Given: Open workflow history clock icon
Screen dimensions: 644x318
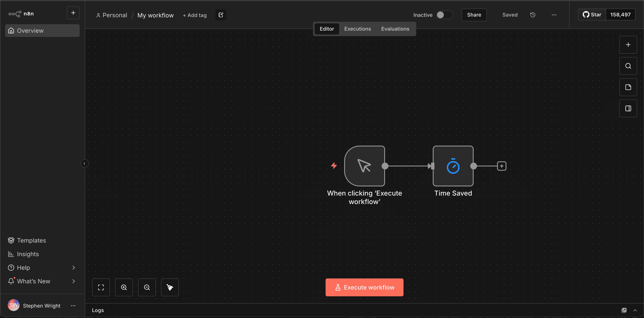Looking at the screenshot, I should (x=532, y=15).
